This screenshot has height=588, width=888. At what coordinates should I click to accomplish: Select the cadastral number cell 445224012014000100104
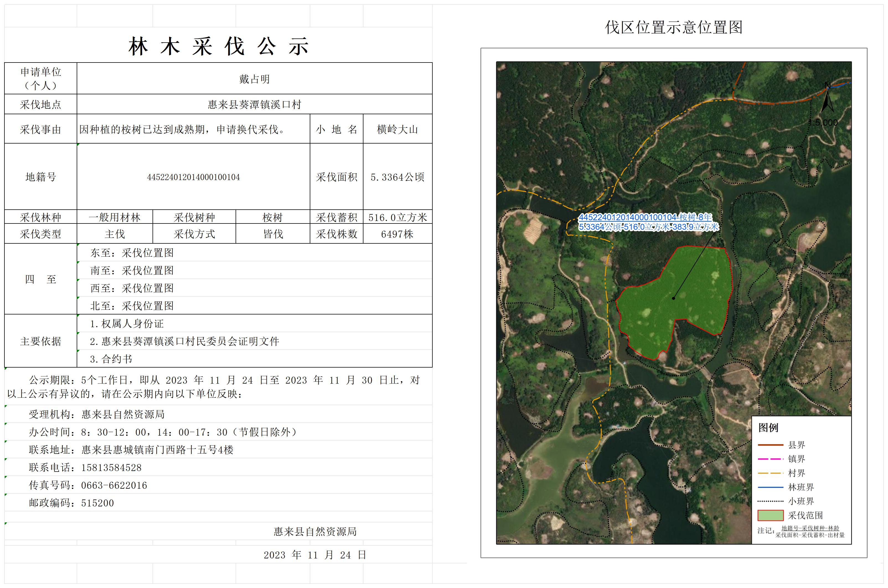193,177
